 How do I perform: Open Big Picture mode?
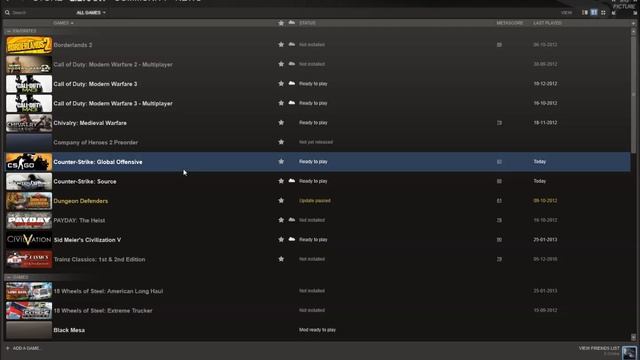tap(624, 7)
